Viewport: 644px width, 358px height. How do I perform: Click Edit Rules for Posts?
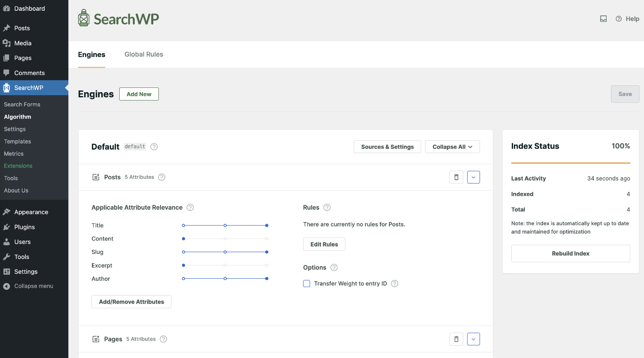pos(324,244)
